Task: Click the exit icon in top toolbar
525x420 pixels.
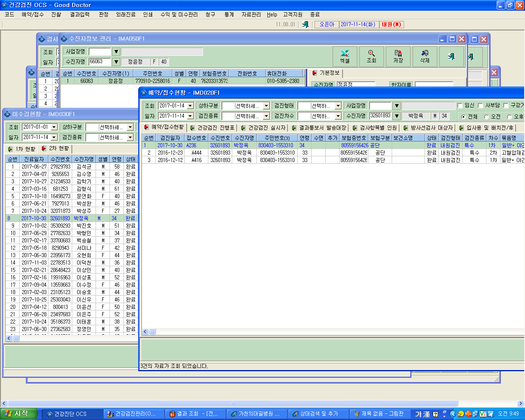Action: click(x=305, y=25)
